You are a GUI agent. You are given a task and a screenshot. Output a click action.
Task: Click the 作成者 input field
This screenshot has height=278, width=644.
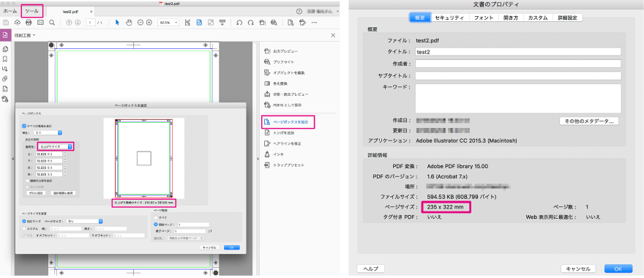517,64
